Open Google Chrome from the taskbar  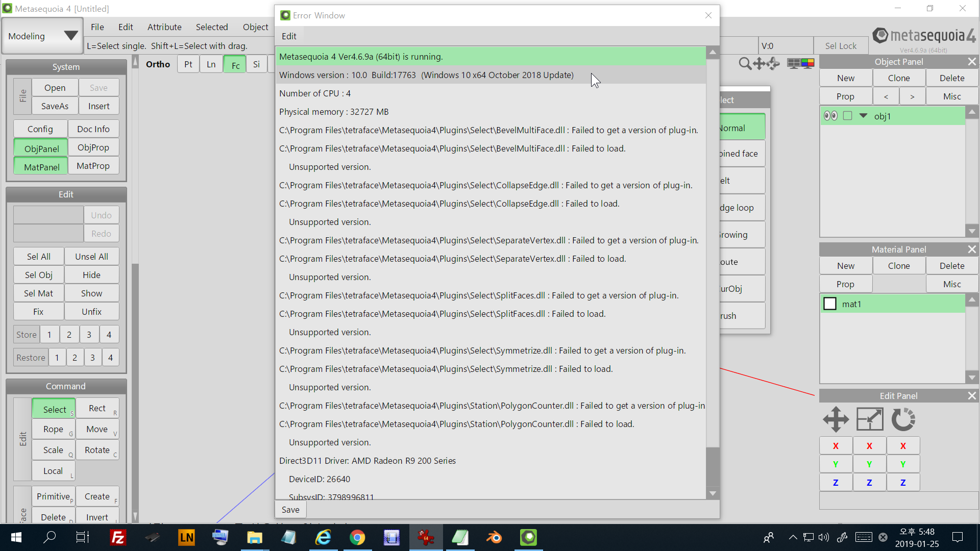tap(357, 537)
